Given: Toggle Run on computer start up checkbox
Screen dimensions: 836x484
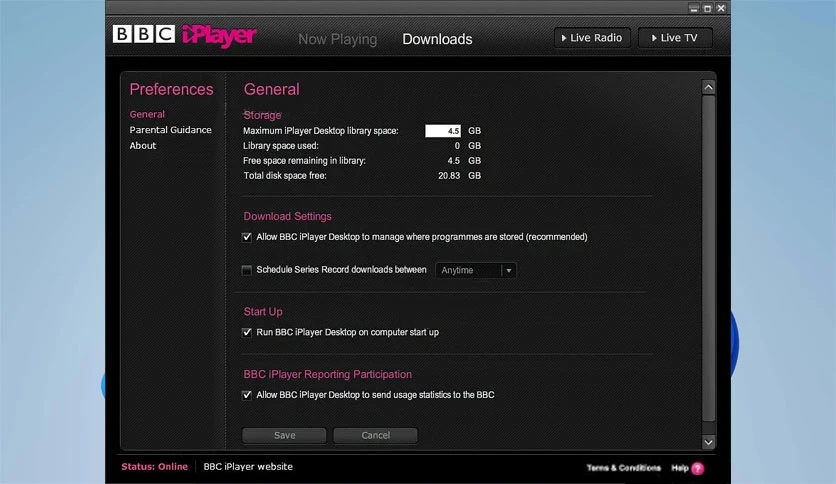Looking at the screenshot, I should tap(247, 333).
